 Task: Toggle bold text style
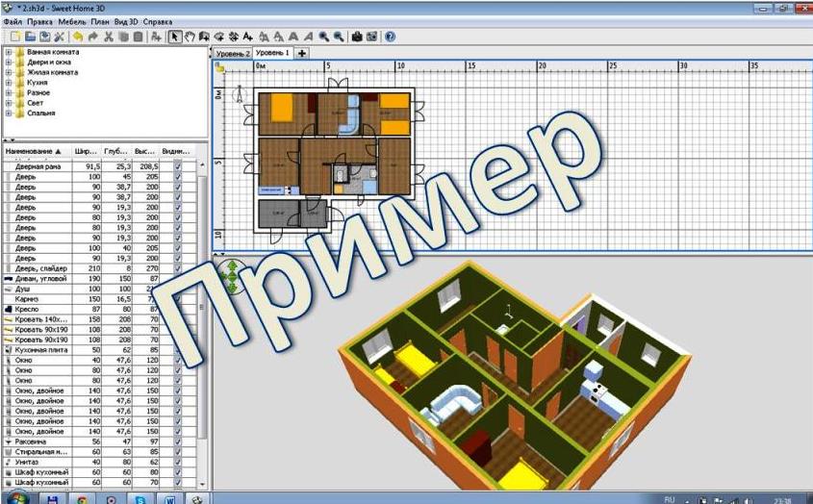coord(292,37)
